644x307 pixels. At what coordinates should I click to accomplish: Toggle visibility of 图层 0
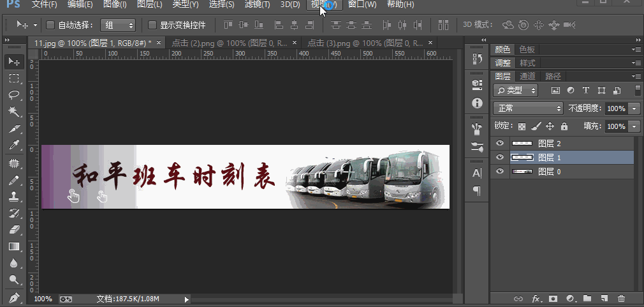point(500,171)
